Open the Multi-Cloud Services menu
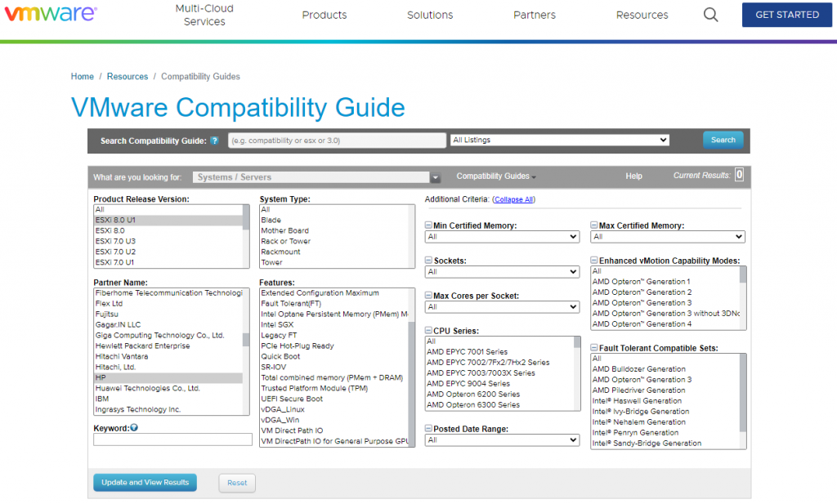This screenshot has height=504, width=837. [x=204, y=15]
